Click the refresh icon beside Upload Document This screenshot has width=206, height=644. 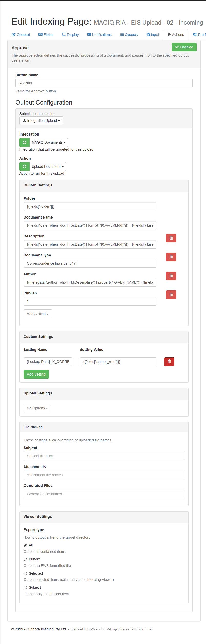[25, 167]
